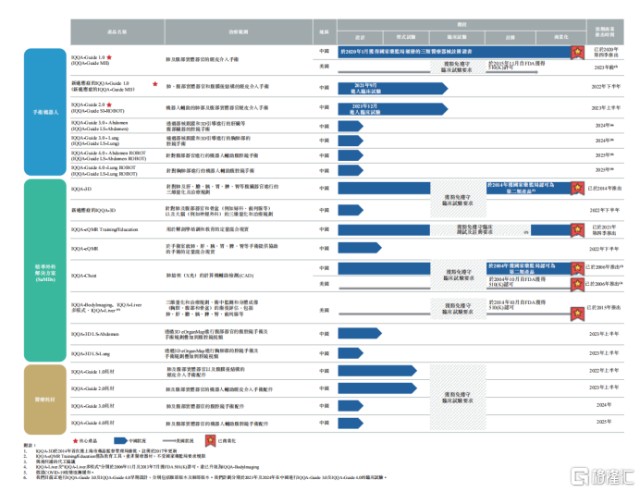
Task: Click the commercialized ribbon badge in IQQA-Guide 1.0 row
Action: 577,52
